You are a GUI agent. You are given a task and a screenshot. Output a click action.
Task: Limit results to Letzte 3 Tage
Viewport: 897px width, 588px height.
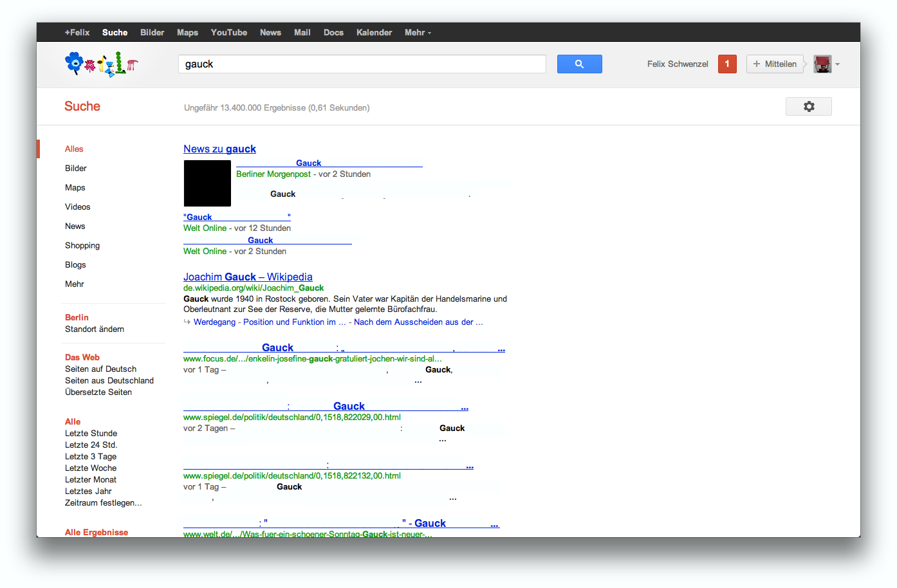tap(91, 456)
